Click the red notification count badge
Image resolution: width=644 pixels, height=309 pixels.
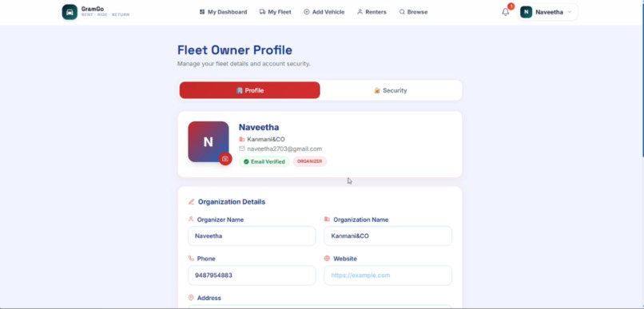pyautogui.click(x=511, y=6)
